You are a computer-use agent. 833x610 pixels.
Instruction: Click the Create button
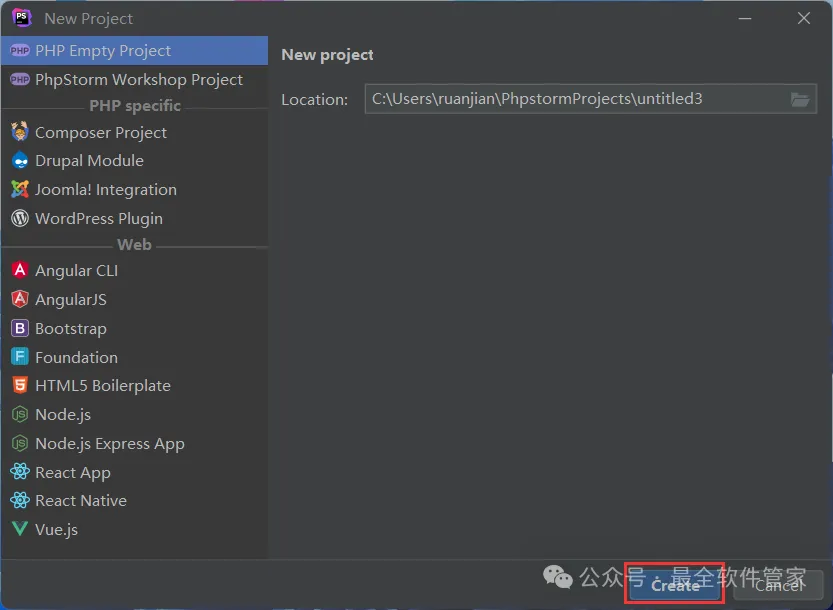(675, 585)
